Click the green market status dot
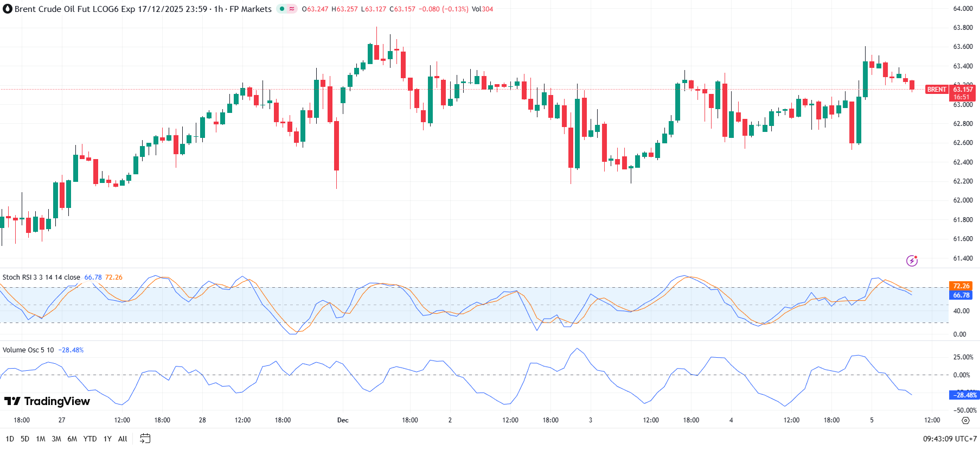The image size is (980, 449). (282, 9)
